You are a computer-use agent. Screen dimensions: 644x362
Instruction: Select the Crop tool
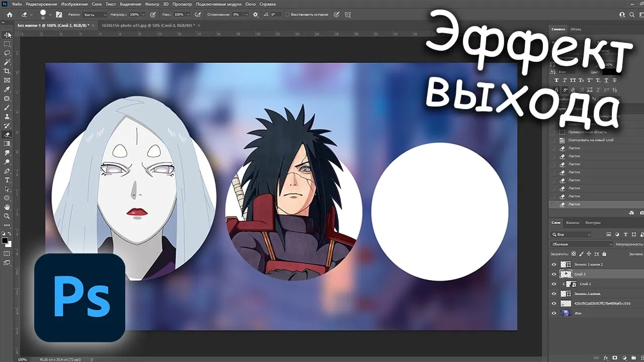(7, 71)
